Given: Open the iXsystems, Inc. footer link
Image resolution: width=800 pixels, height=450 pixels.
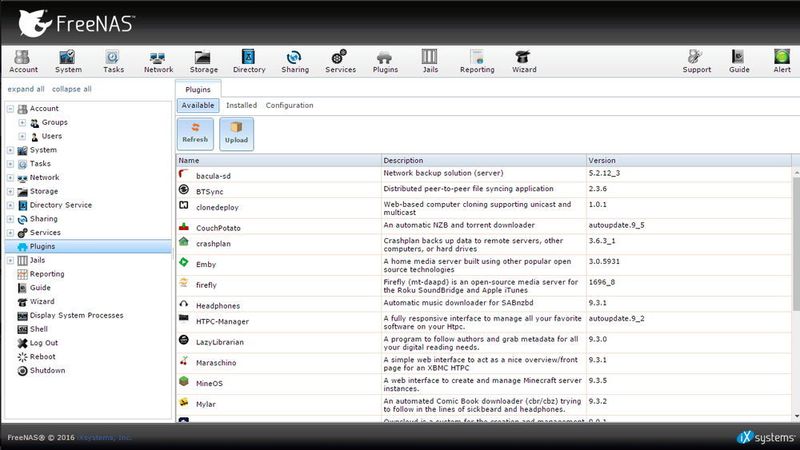Looking at the screenshot, I should click(x=104, y=437).
